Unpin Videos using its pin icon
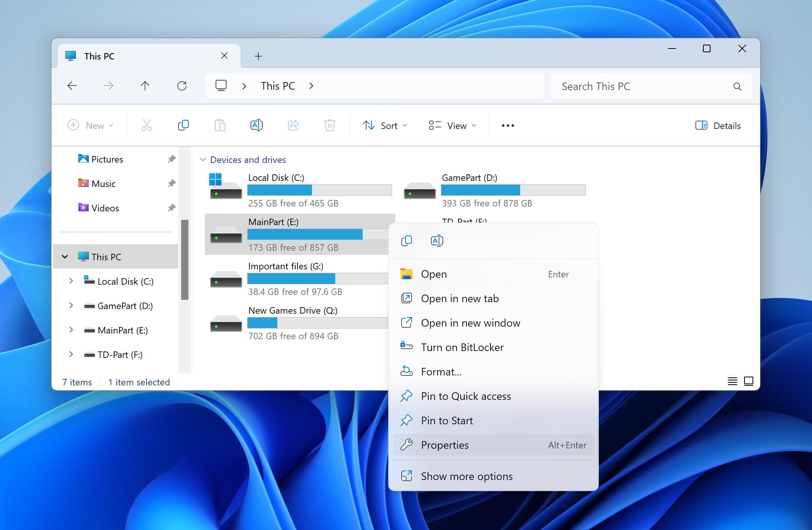This screenshot has height=530, width=812. tap(172, 208)
